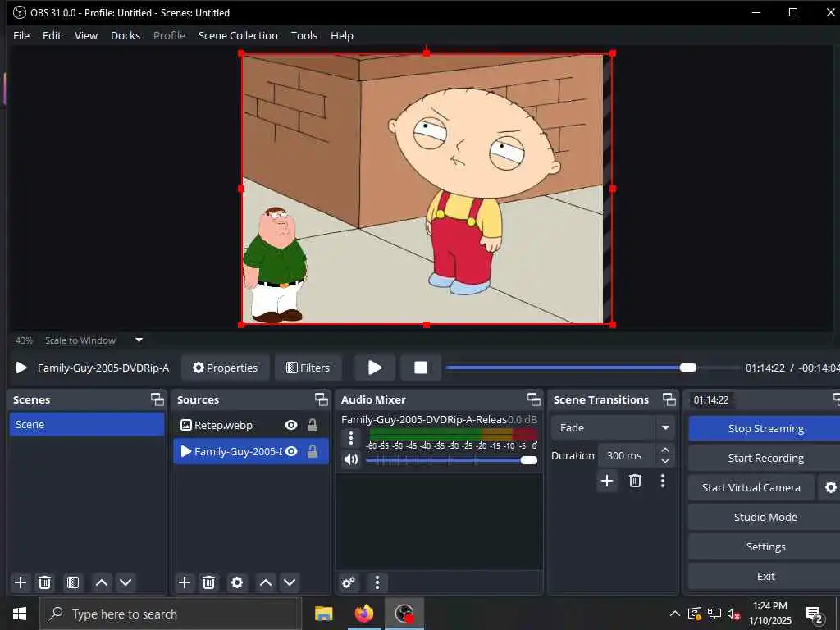Open virtual camera settings gear

(x=830, y=487)
